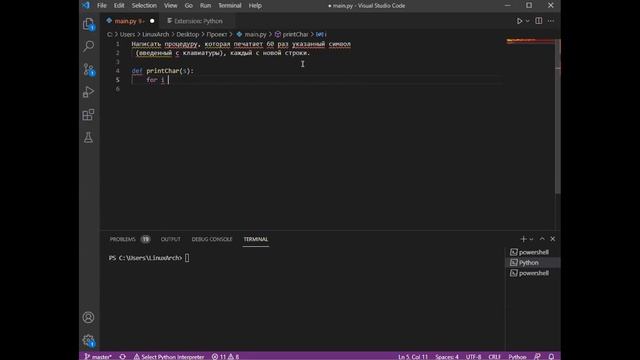The image size is (640, 360).
Task: Select the last powershell terminal entry
Action: [533, 273]
